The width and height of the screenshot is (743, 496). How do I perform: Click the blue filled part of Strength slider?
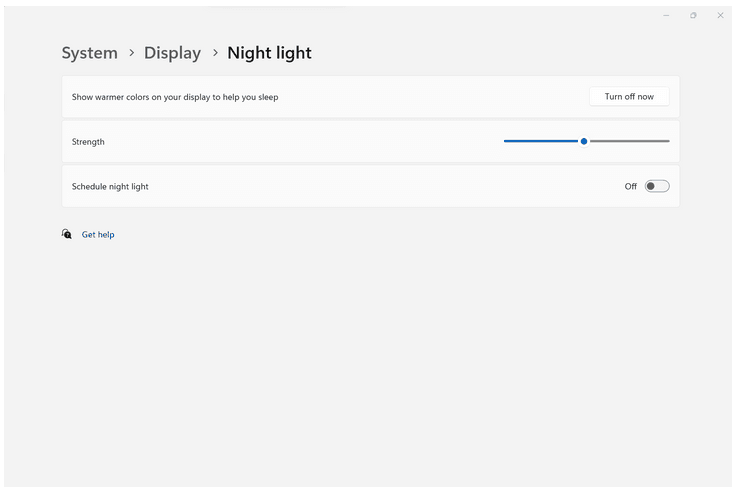[541, 141]
